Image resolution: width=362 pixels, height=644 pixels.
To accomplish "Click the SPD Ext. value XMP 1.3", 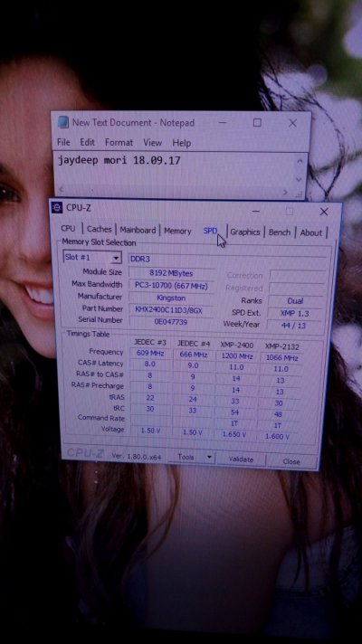I will tap(295, 313).
